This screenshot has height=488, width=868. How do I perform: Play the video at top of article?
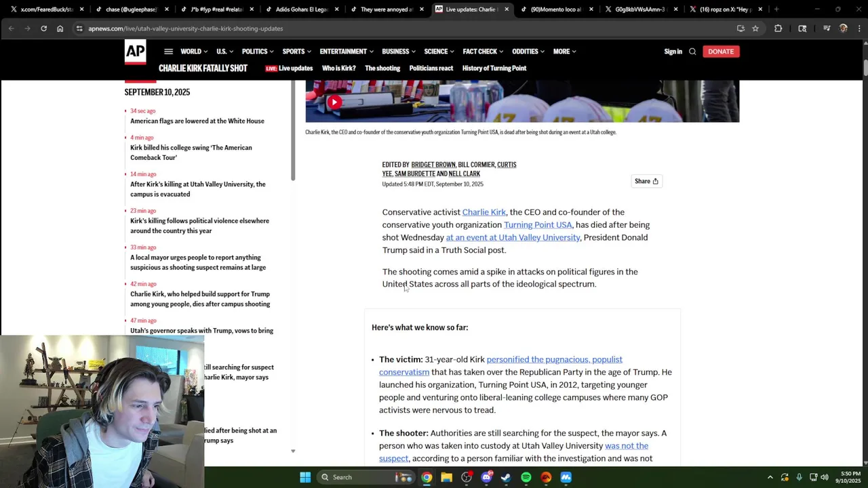[x=334, y=102]
